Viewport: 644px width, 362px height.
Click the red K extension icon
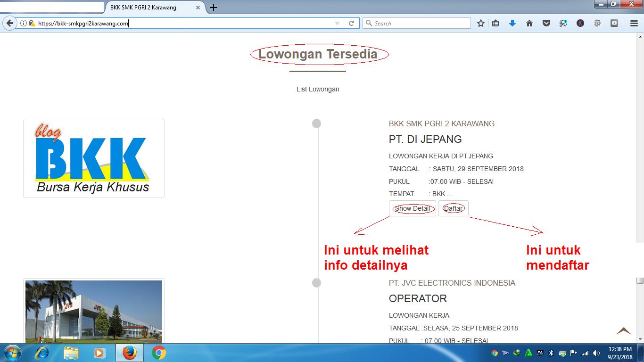tap(580, 23)
